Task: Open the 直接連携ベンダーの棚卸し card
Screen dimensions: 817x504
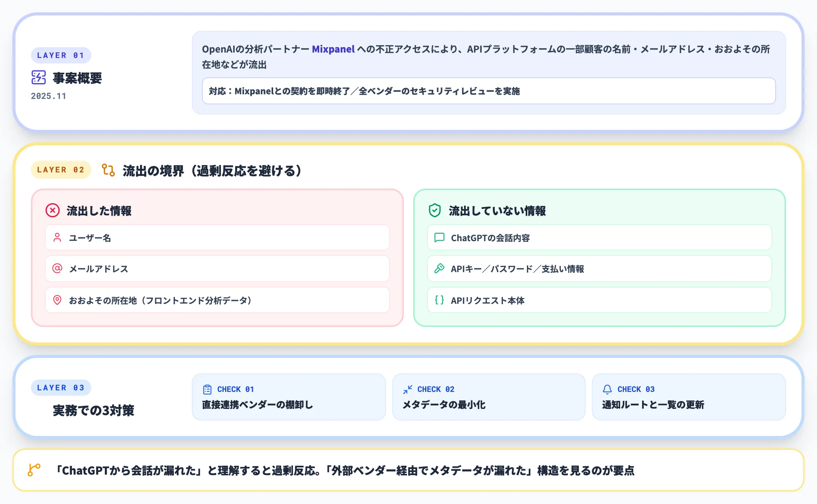Action: coord(289,397)
